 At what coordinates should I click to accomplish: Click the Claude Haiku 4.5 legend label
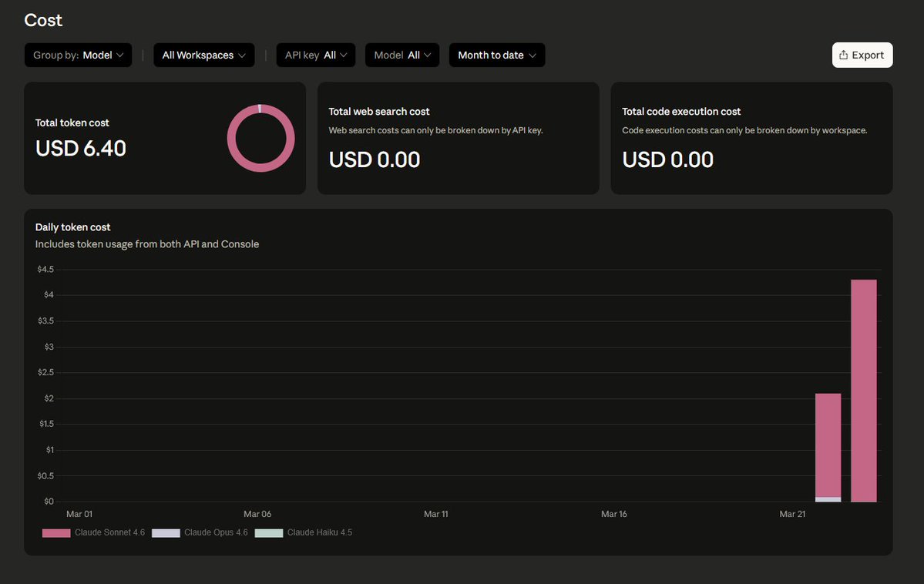(x=319, y=532)
